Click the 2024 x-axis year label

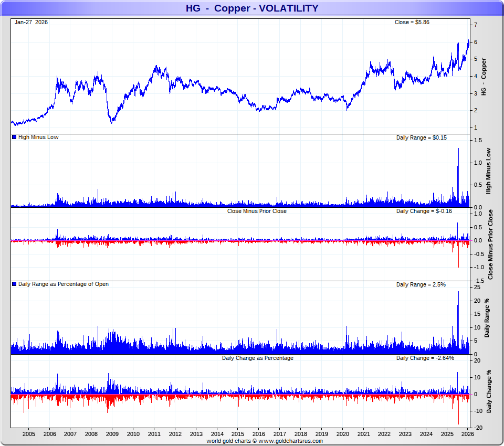[x=426, y=434]
